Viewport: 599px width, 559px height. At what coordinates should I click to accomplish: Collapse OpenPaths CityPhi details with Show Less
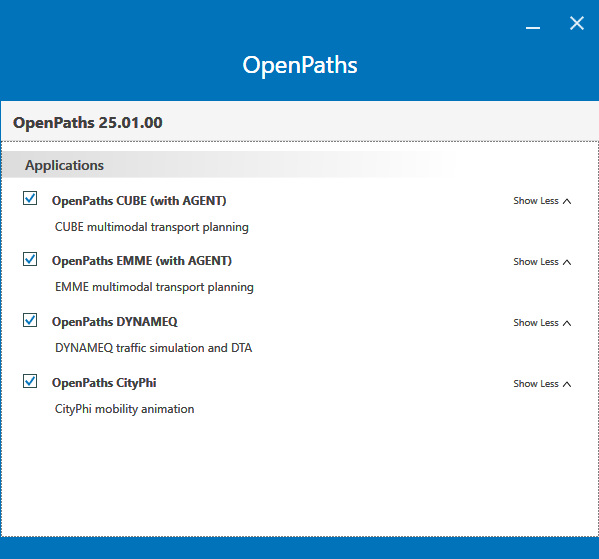pos(542,384)
